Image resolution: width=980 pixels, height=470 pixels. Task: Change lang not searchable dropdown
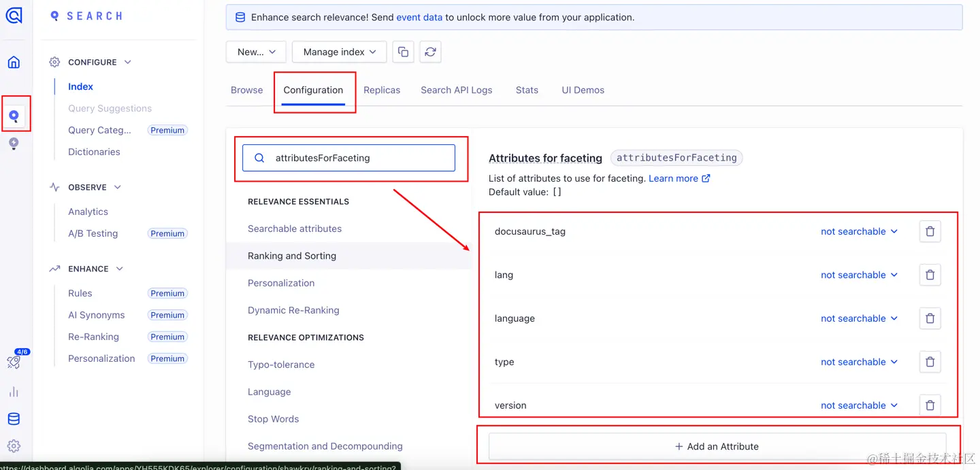coord(860,275)
